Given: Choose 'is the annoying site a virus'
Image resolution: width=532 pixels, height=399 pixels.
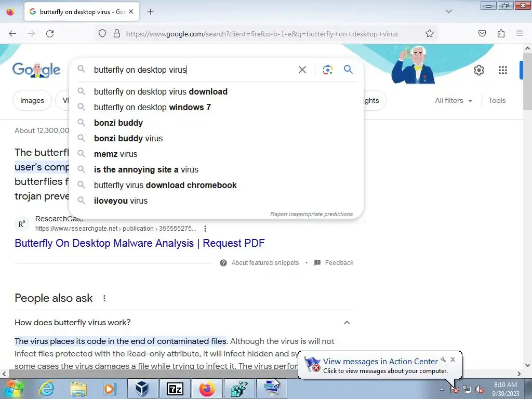Looking at the screenshot, I should pos(216,170).
